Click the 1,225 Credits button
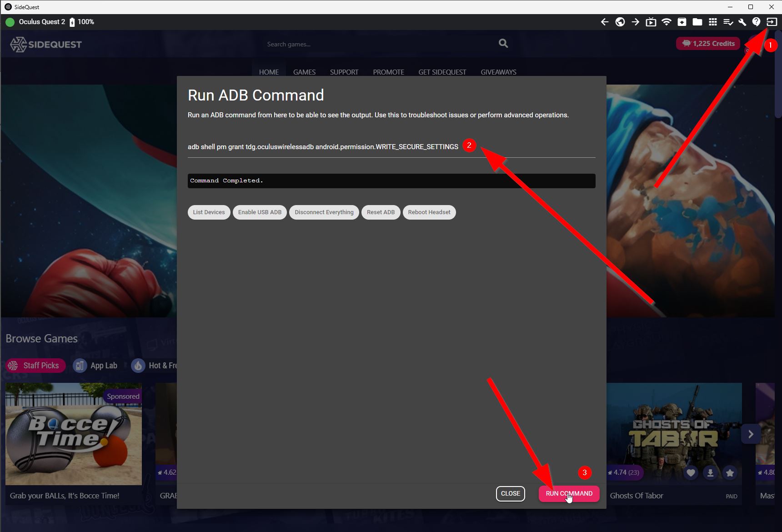Image resolution: width=782 pixels, height=532 pixels. 708,44
